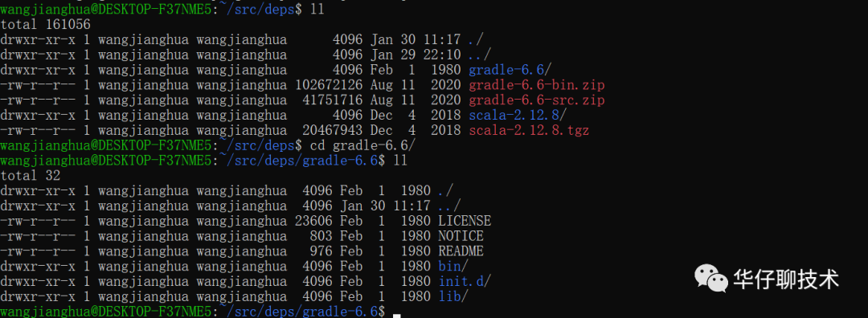Select the init.d/ directory entry
868x318 pixels.
pos(465,281)
